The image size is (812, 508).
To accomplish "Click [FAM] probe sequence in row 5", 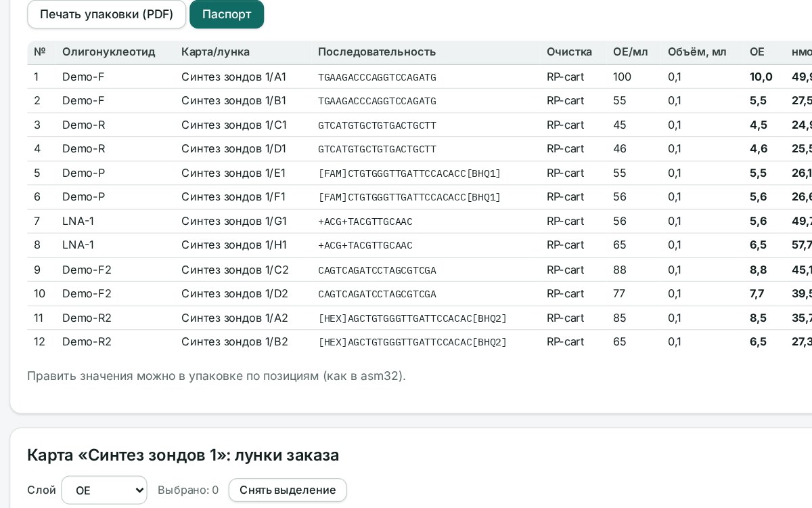I will pyautogui.click(x=409, y=173).
